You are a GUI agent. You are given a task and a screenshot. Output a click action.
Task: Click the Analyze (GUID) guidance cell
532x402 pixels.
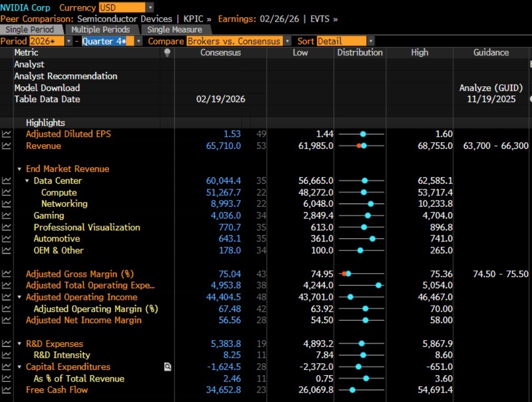(491, 88)
